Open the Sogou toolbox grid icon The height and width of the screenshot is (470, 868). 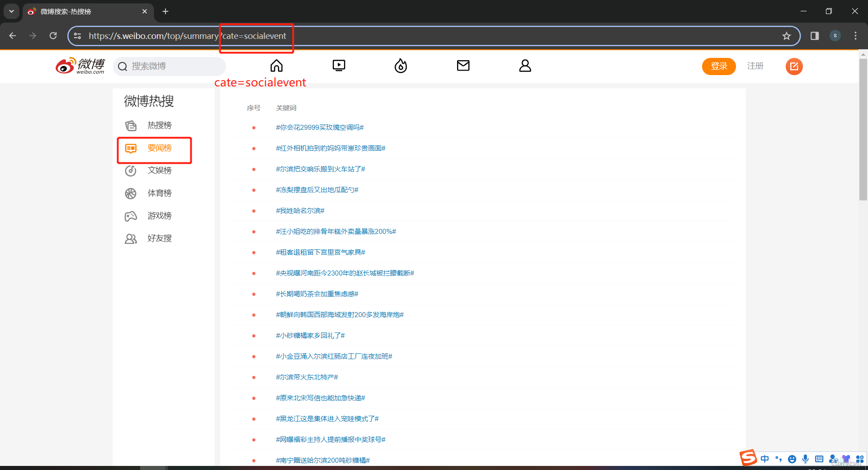(859, 459)
